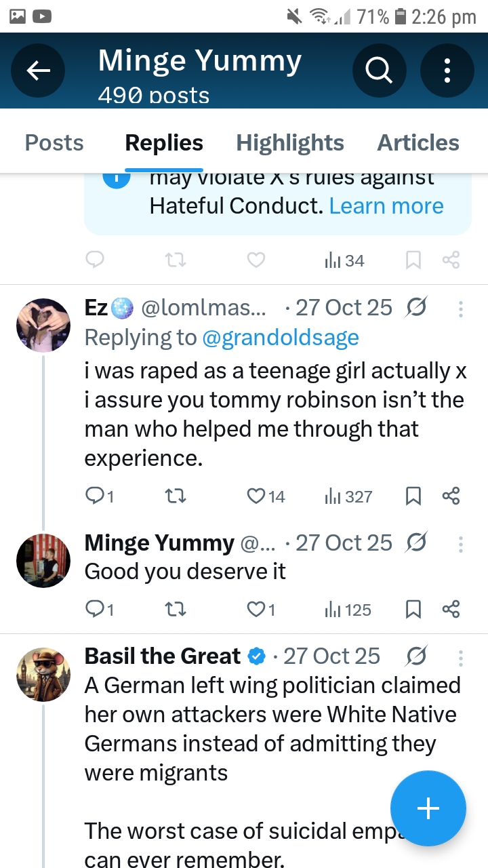Like the Ez post with 14 likes

point(256,496)
